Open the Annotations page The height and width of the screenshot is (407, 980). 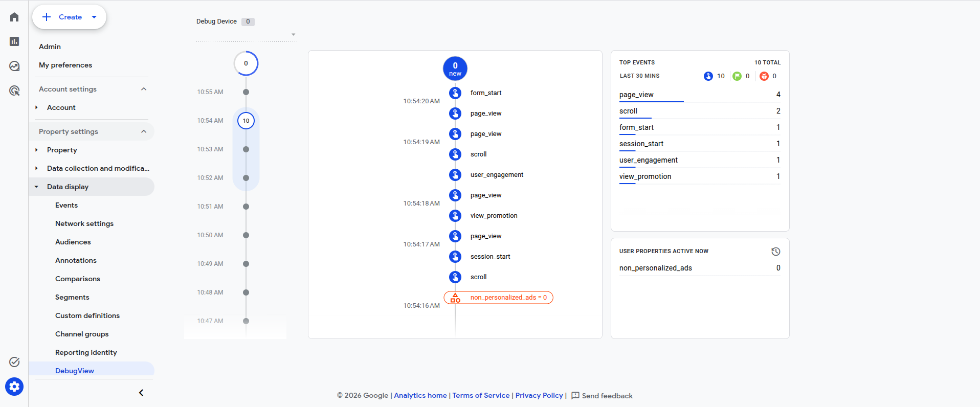pyautogui.click(x=76, y=260)
